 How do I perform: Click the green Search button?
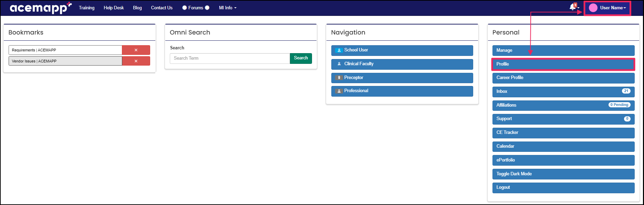point(301,58)
